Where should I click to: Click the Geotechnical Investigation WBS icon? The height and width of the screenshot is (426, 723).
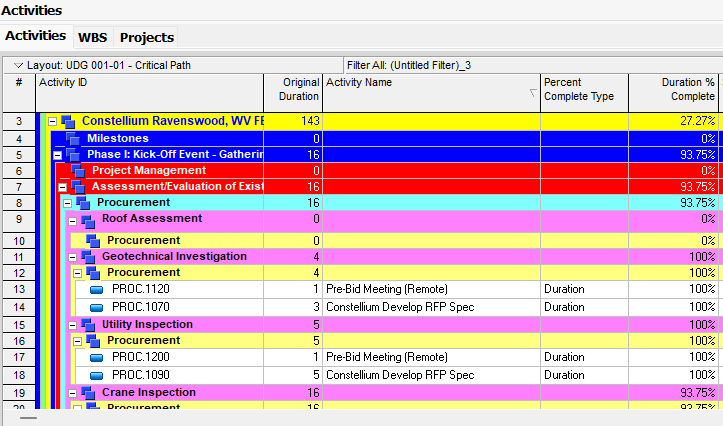pyautogui.click(x=88, y=257)
